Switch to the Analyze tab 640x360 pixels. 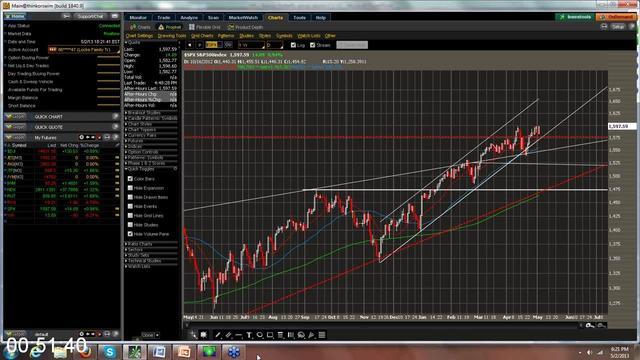(x=189, y=18)
